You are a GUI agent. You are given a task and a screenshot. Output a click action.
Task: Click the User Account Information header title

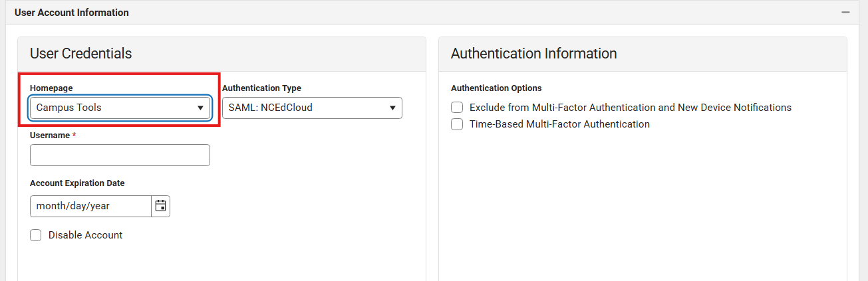click(x=72, y=13)
